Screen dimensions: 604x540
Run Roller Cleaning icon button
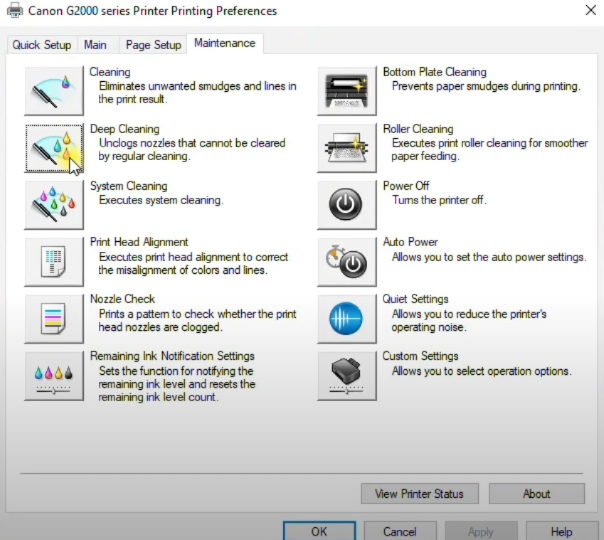point(347,148)
